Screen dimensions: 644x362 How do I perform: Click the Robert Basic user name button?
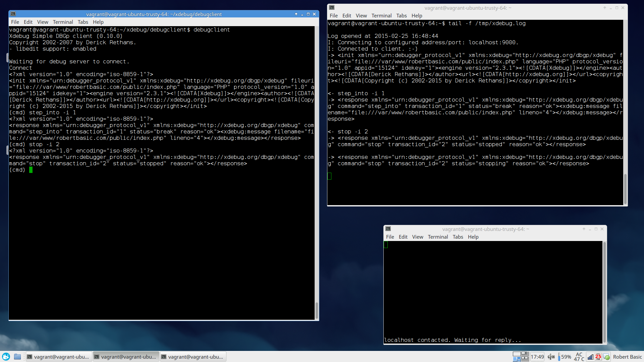click(627, 357)
